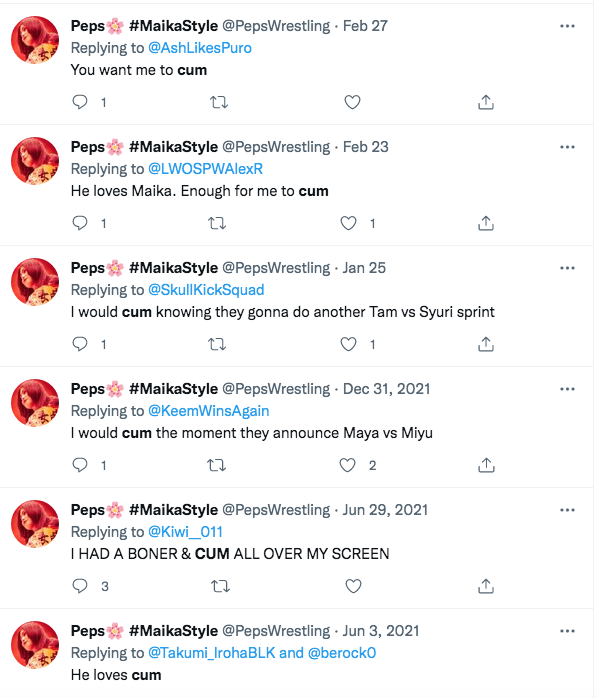
Task: Open more options on Feb 27 tweet
Action: coord(567,26)
